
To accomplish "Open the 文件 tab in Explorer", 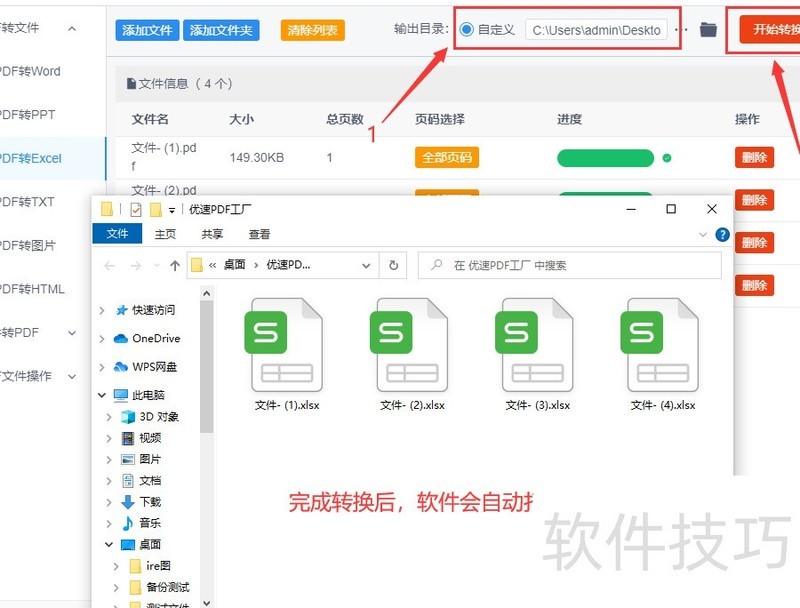I will click(x=117, y=234).
